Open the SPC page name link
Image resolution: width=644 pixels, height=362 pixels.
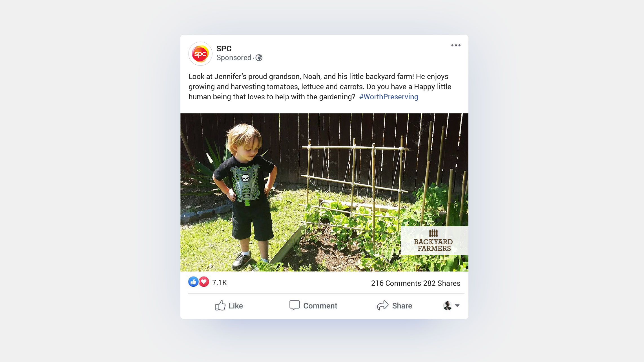tap(224, 49)
